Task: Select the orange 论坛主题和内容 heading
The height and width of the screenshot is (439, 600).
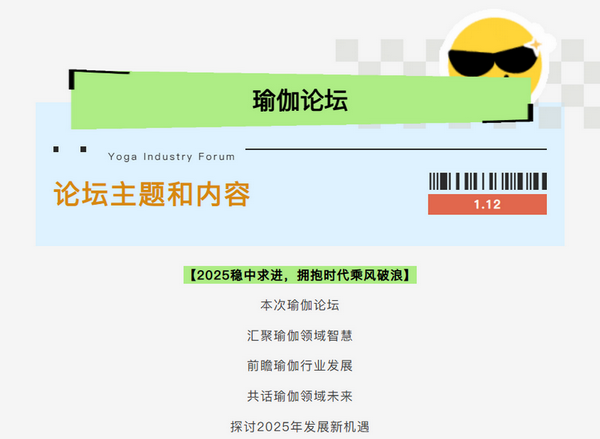Action: 151,194
